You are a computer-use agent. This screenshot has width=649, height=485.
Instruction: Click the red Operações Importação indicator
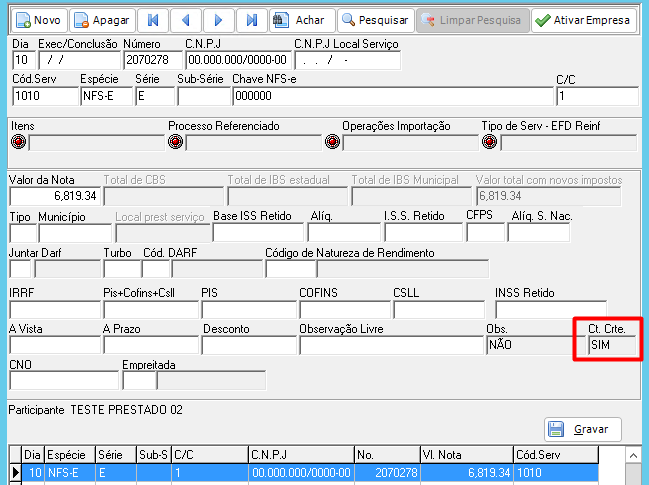(332, 142)
